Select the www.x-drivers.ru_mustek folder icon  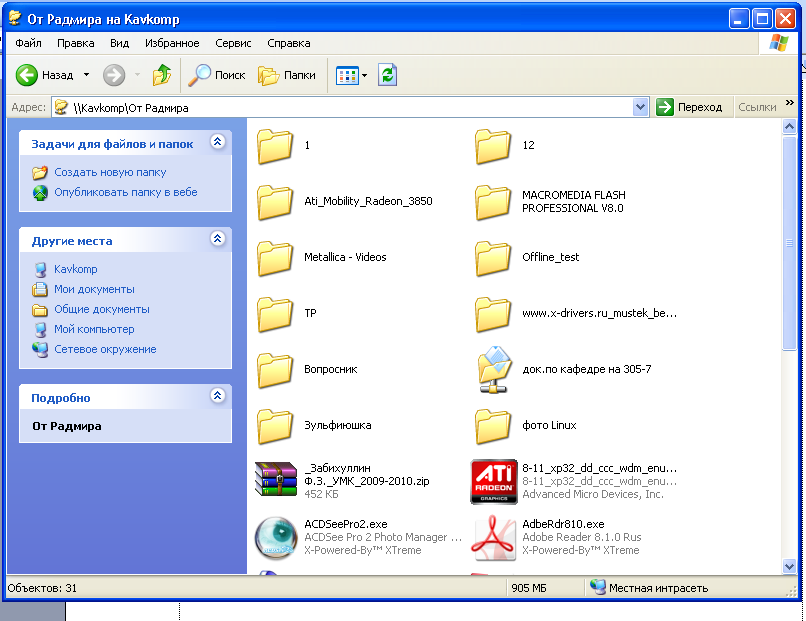[493, 314]
